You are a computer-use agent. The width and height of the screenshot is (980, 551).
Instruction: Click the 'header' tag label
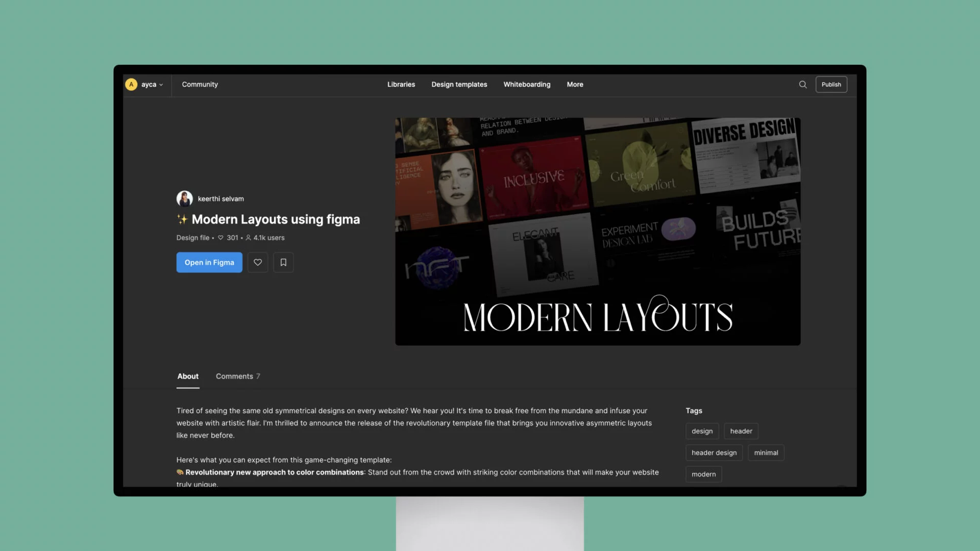pos(741,431)
